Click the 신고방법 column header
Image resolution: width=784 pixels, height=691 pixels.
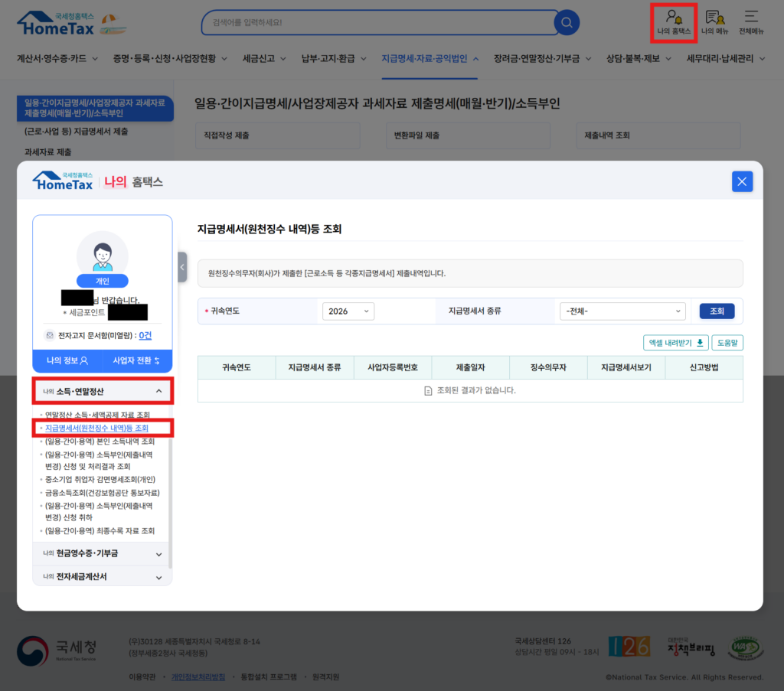point(704,367)
